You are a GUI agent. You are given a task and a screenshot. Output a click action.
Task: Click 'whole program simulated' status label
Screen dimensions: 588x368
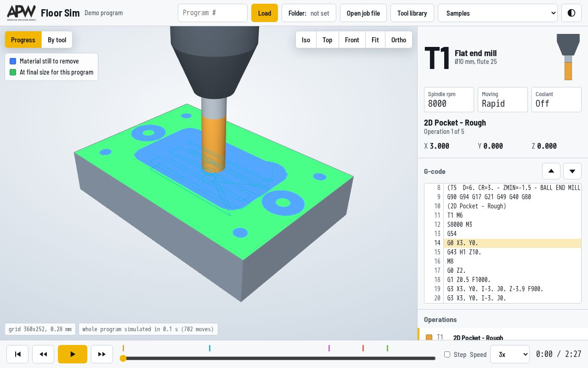[x=148, y=329]
